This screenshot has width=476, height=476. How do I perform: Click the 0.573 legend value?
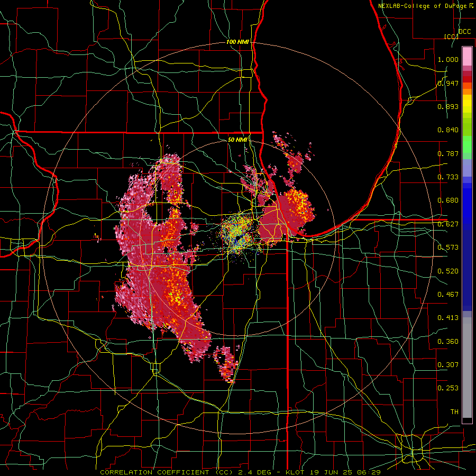point(448,248)
